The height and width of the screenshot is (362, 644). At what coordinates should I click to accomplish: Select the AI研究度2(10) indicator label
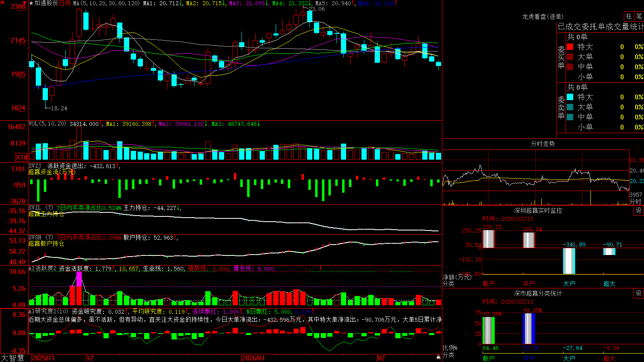click(x=48, y=311)
